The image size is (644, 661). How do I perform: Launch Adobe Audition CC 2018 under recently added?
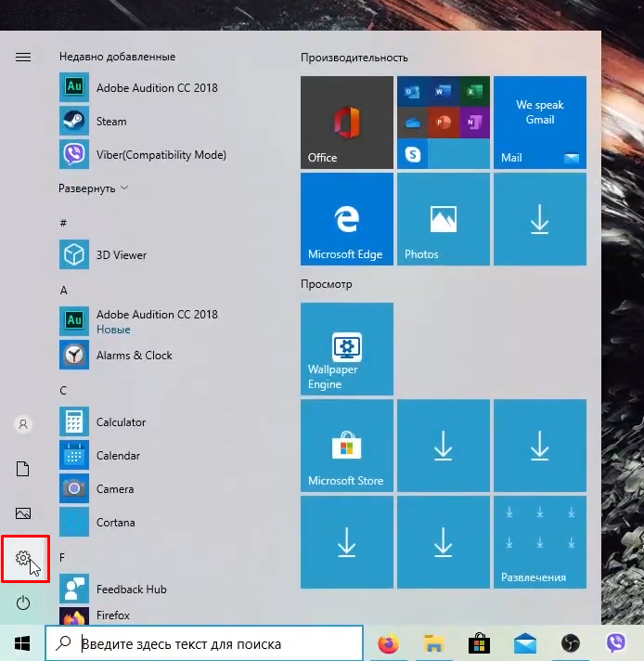[138, 87]
